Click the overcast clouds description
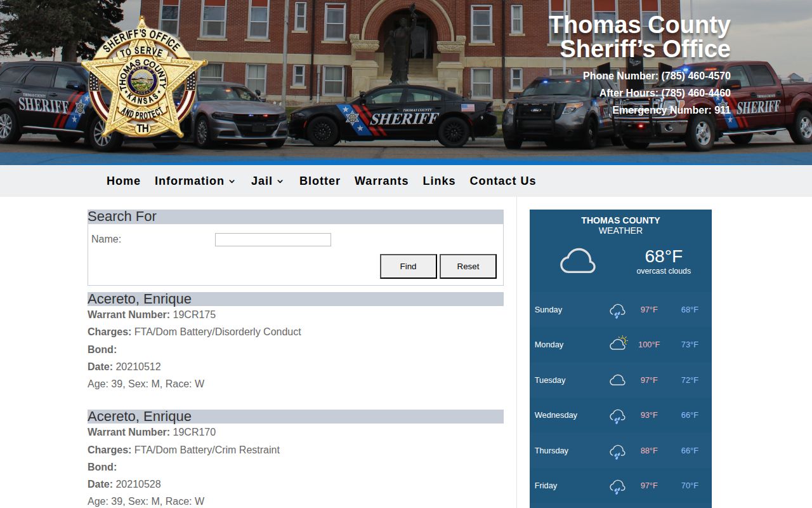The width and height of the screenshot is (812, 508). point(664,271)
